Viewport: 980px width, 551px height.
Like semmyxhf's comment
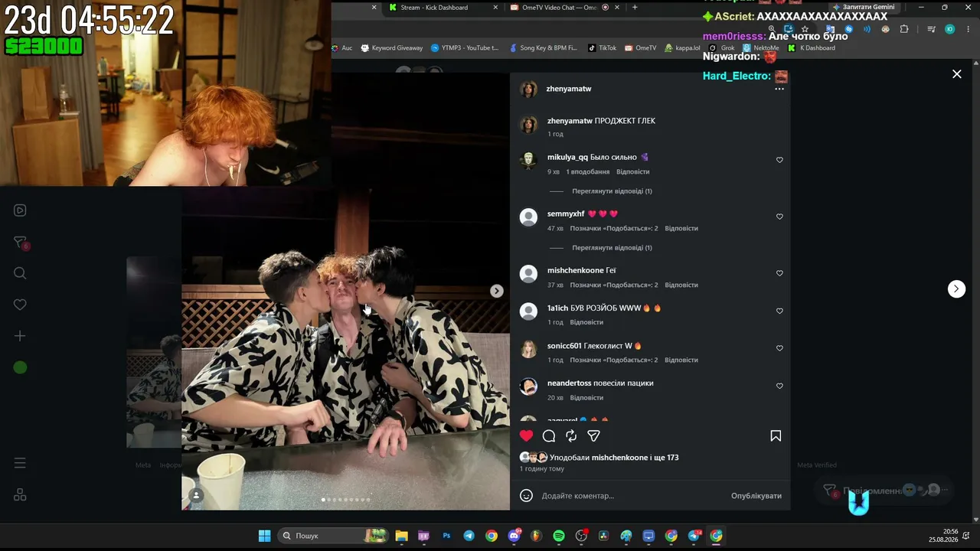[x=779, y=217]
